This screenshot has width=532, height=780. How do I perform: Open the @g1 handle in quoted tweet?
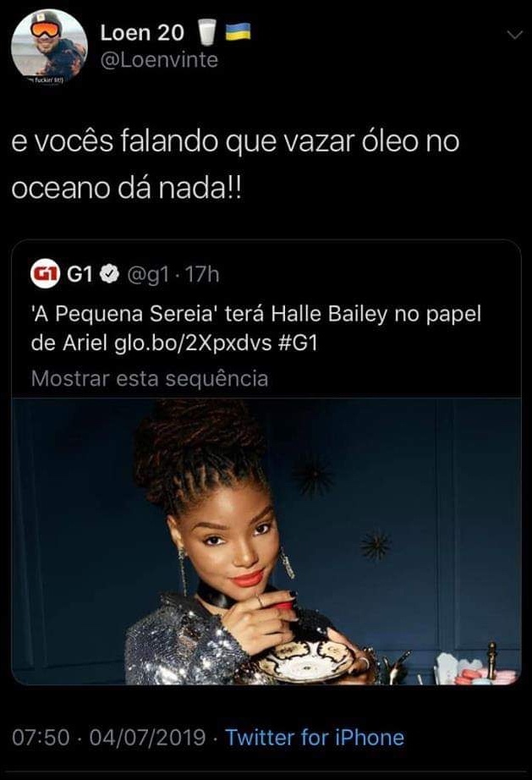pyautogui.click(x=148, y=275)
